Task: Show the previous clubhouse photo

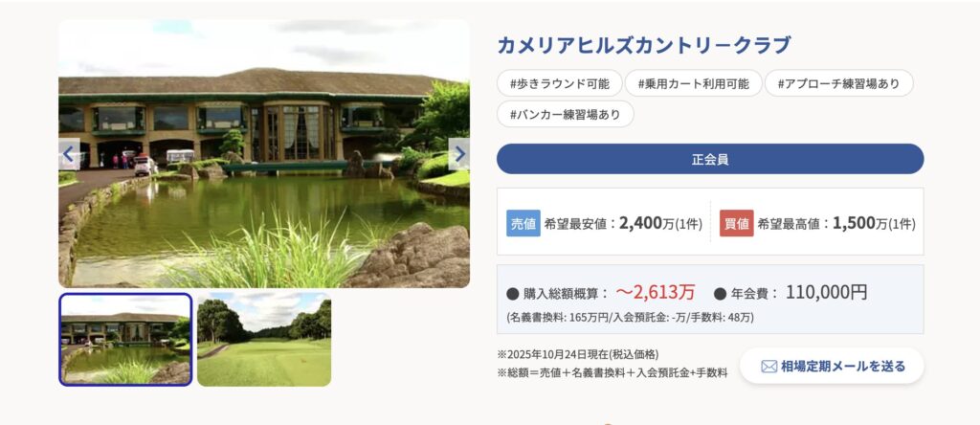Action: tap(69, 153)
